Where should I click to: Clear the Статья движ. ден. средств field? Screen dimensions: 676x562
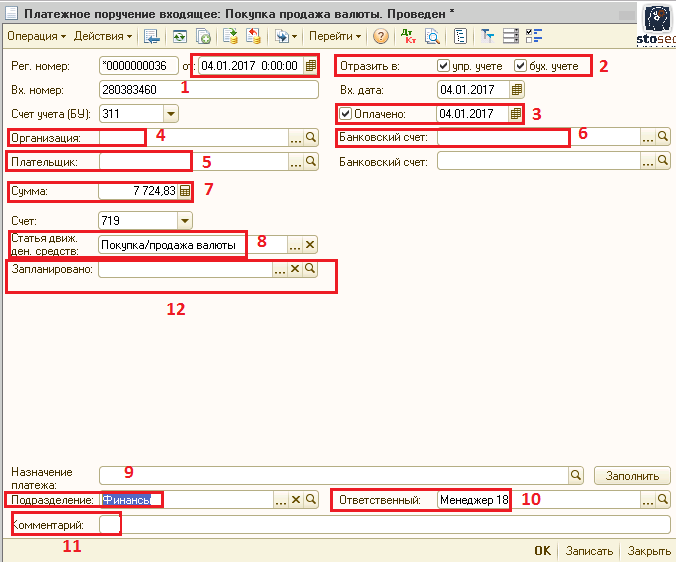pos(310,244)
